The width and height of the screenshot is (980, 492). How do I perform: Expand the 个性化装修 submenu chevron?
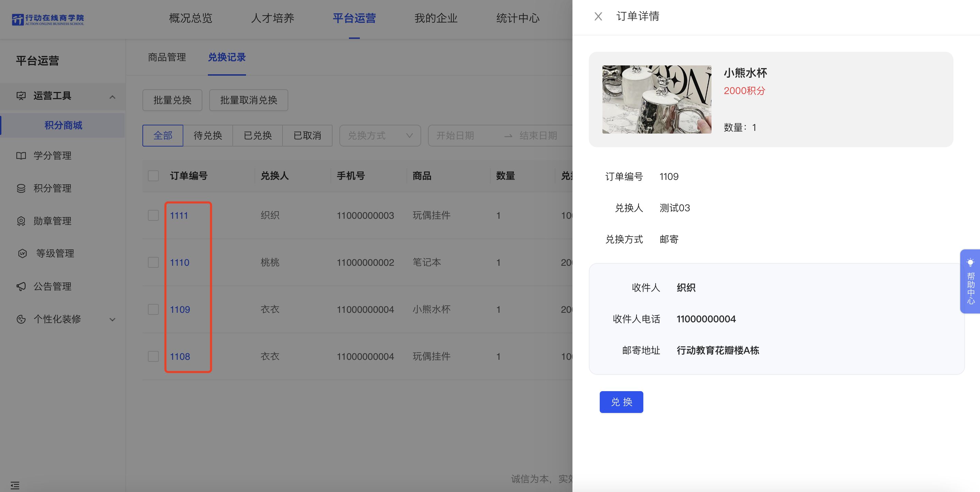click(112, 320)
